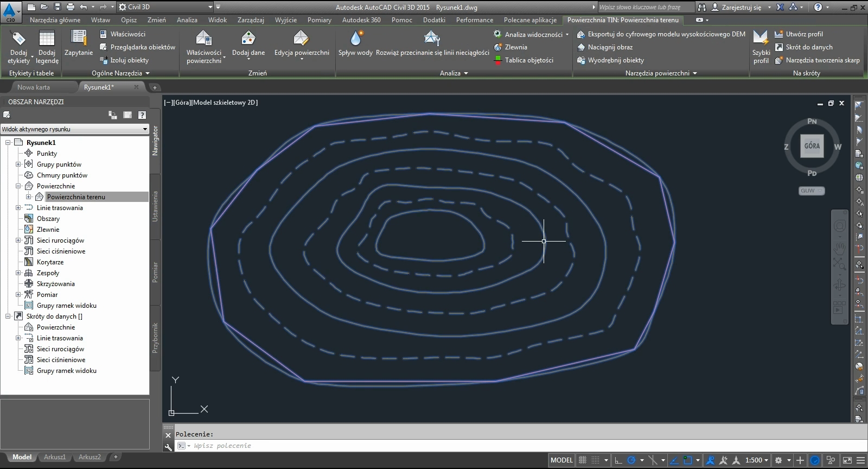Expand the Linie trasowania tree node
The height and width of the screenshot is (469, 868).
(x=18, y=208)
